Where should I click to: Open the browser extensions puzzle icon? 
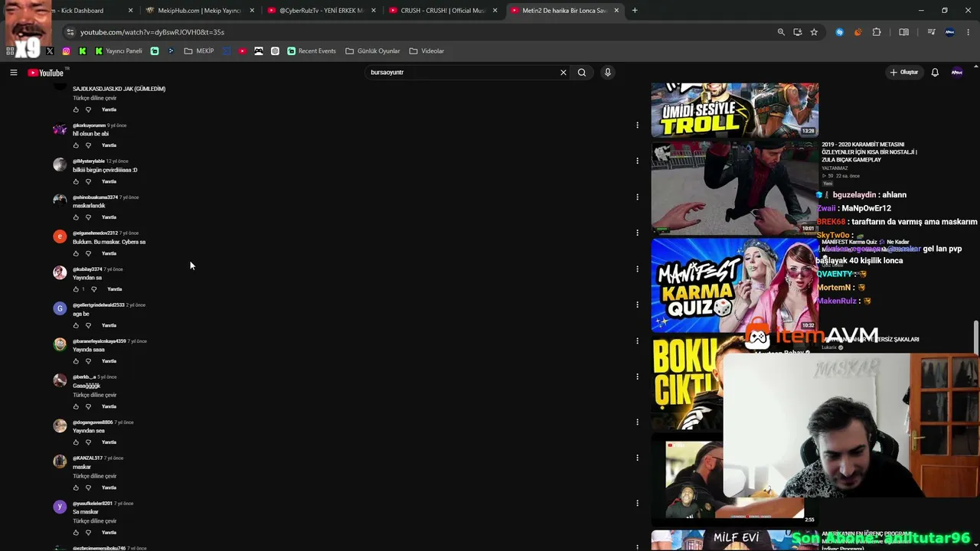(x=877, y=32)
